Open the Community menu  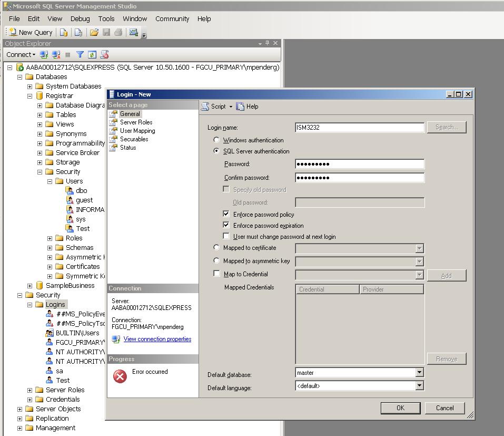pos(172,18)
